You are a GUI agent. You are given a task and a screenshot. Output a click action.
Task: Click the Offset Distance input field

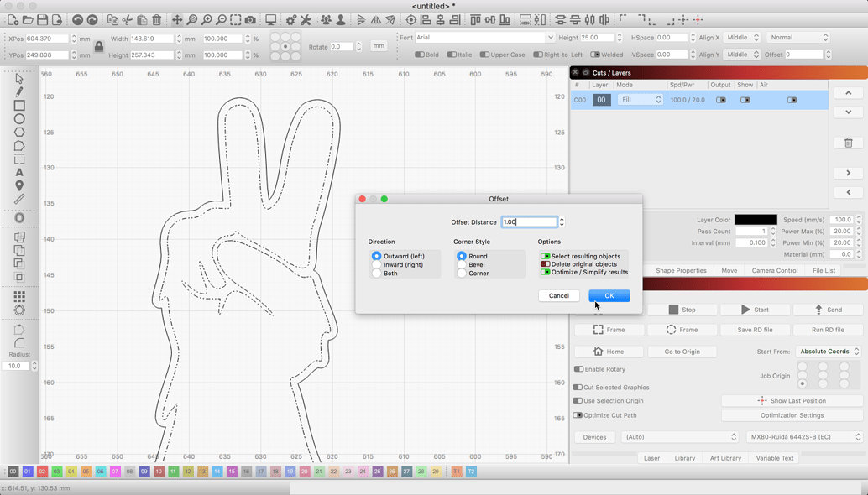click(529, 221)
